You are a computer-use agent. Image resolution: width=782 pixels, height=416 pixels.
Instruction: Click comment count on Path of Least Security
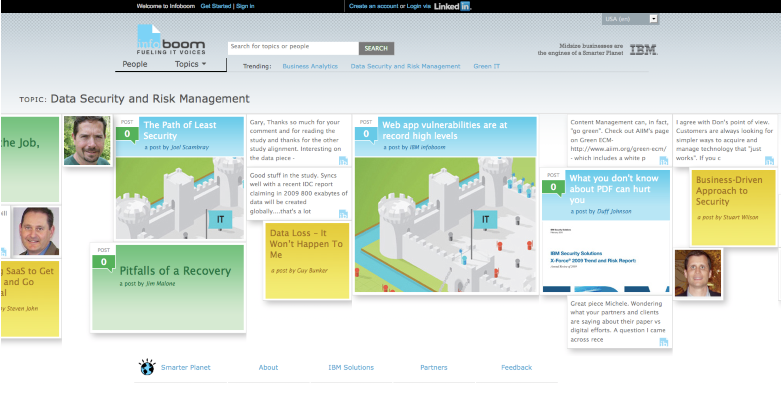click(x=127, y=134)
